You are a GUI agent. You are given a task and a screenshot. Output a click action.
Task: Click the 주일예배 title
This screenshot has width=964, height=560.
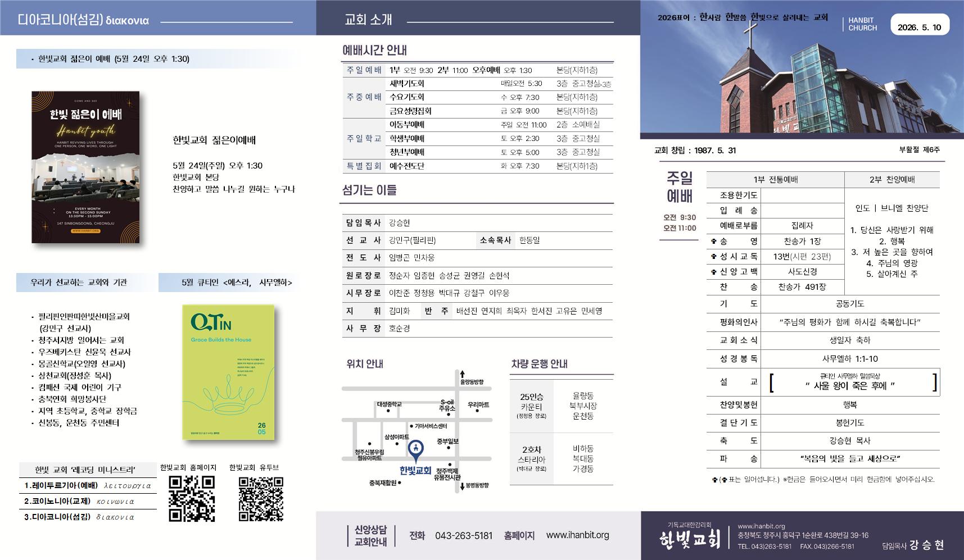[x=680, y=187]
